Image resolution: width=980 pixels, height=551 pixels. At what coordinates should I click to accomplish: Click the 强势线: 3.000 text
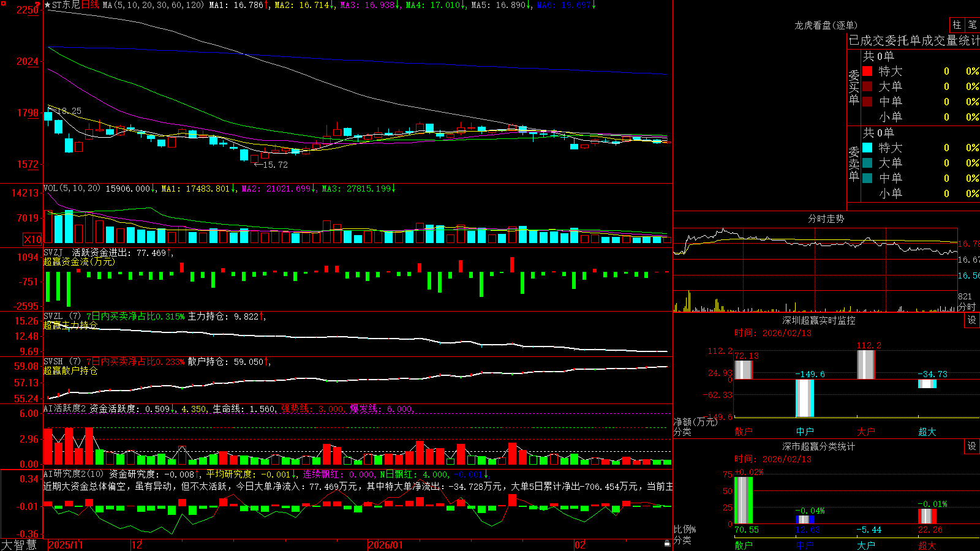click(x=312, y=408)
